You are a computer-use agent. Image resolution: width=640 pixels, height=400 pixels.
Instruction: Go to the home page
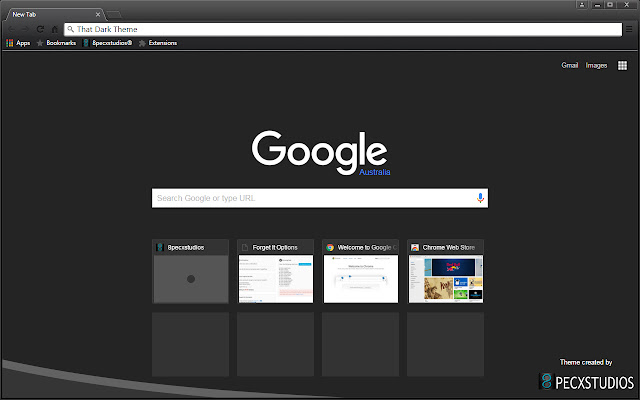pyautogui.click(x=54, y=29)
